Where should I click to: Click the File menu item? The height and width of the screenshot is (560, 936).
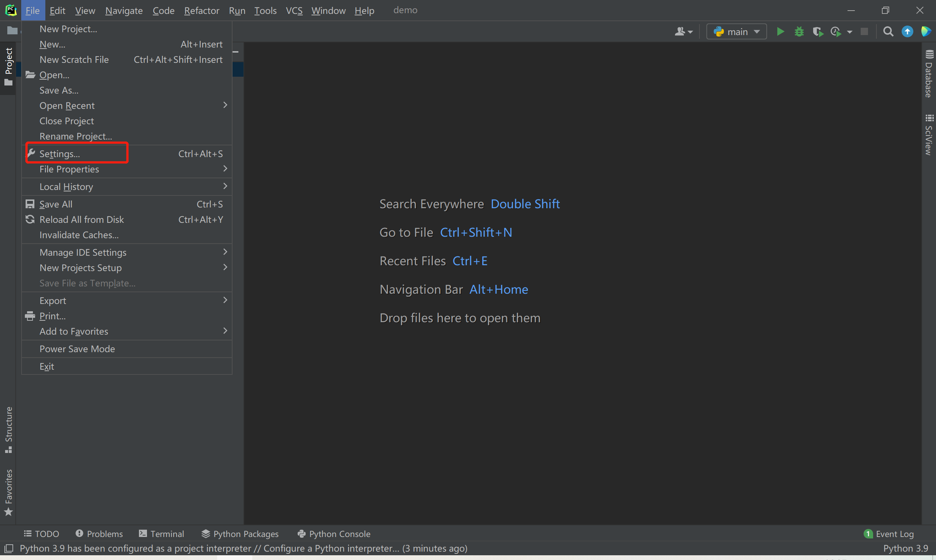pyautogui.click(x=31, y=10)
